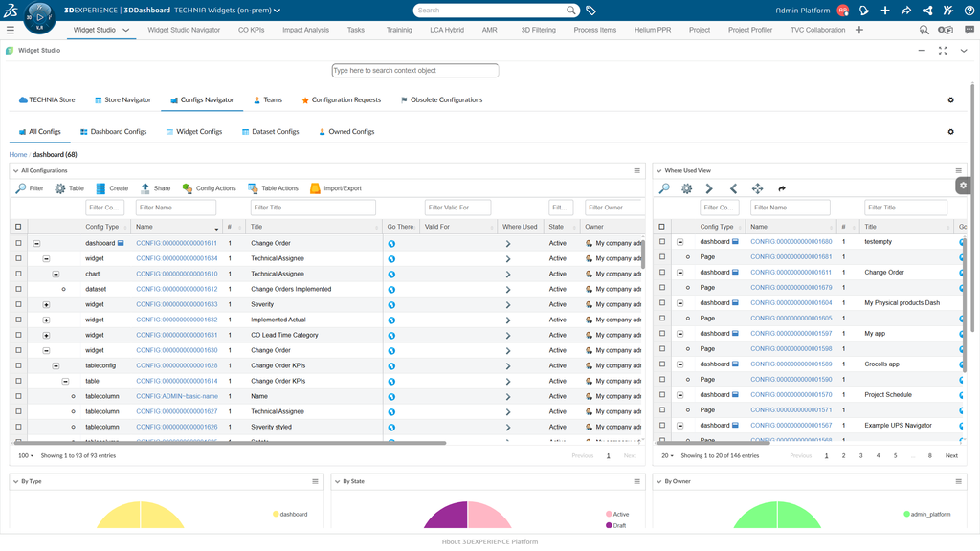Collapse the All Configurations panel
This screenshot has height=551, width=980.
(15, 170)
